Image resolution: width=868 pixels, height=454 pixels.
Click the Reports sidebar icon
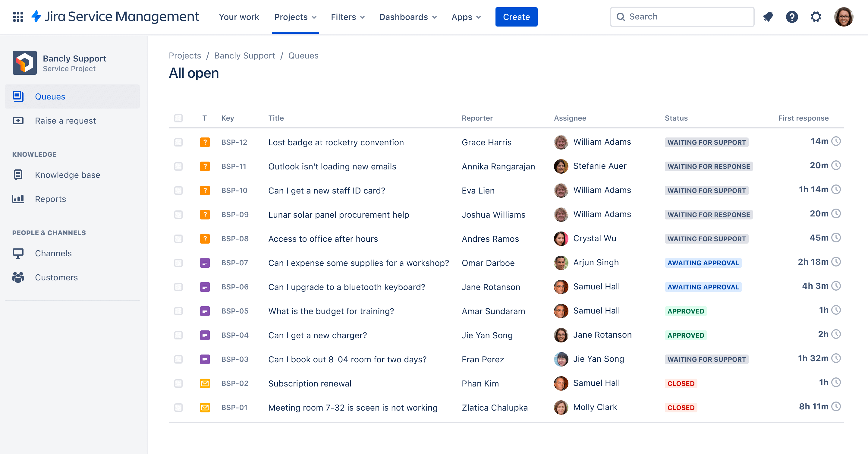click(19, 199)
